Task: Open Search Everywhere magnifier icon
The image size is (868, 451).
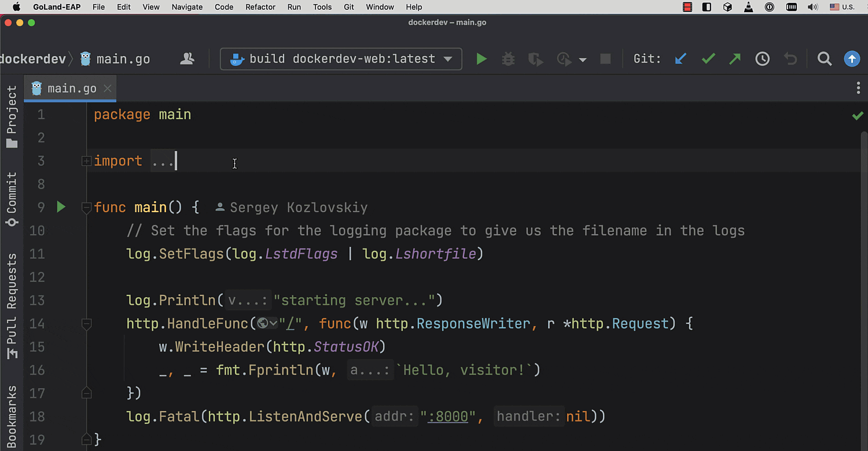Action: [x=824, y=59]
